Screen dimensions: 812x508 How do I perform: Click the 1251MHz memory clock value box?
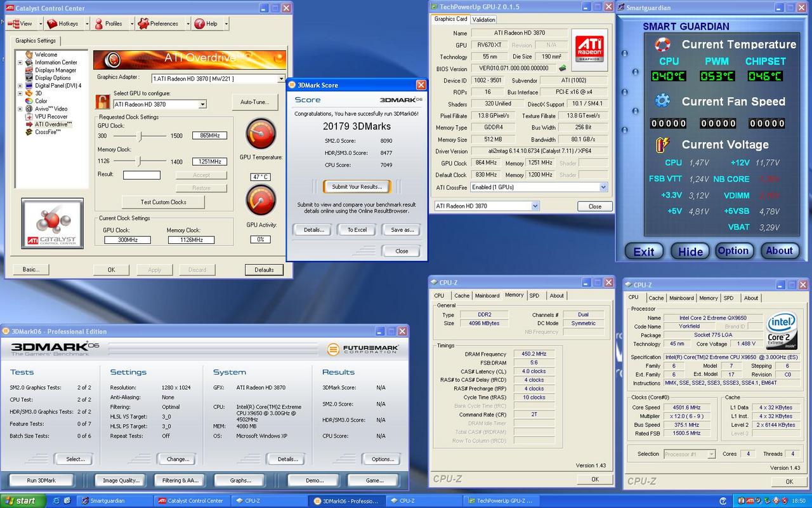pyautogui.click(x=209, y=161)
